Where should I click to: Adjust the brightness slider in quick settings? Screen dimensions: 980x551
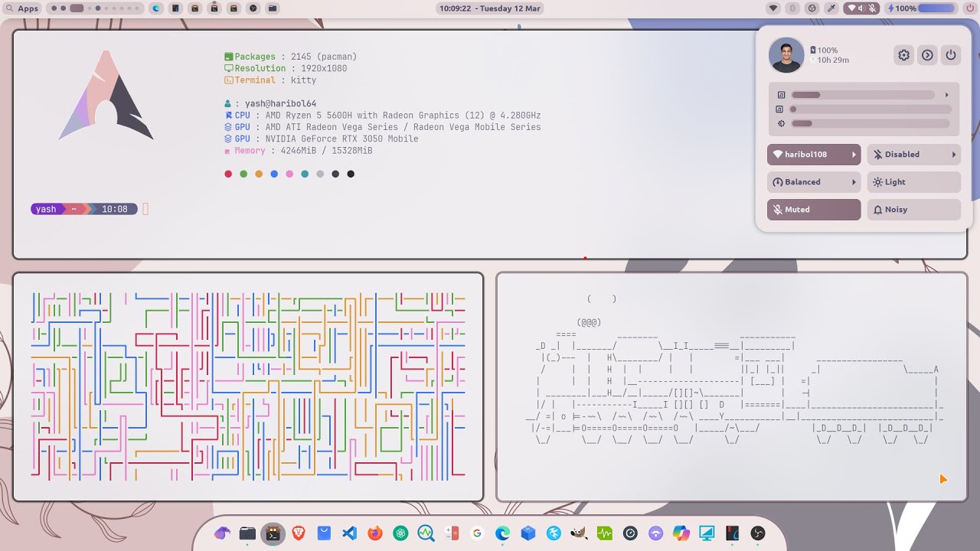(x=871, y=123)
